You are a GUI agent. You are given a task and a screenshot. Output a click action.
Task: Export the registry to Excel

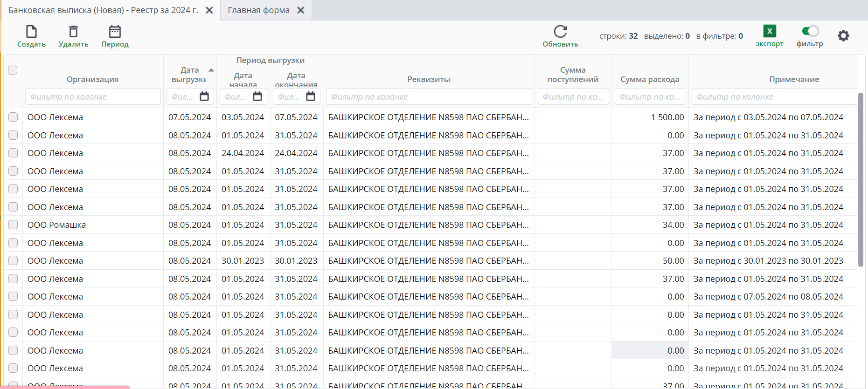point(769,32)
